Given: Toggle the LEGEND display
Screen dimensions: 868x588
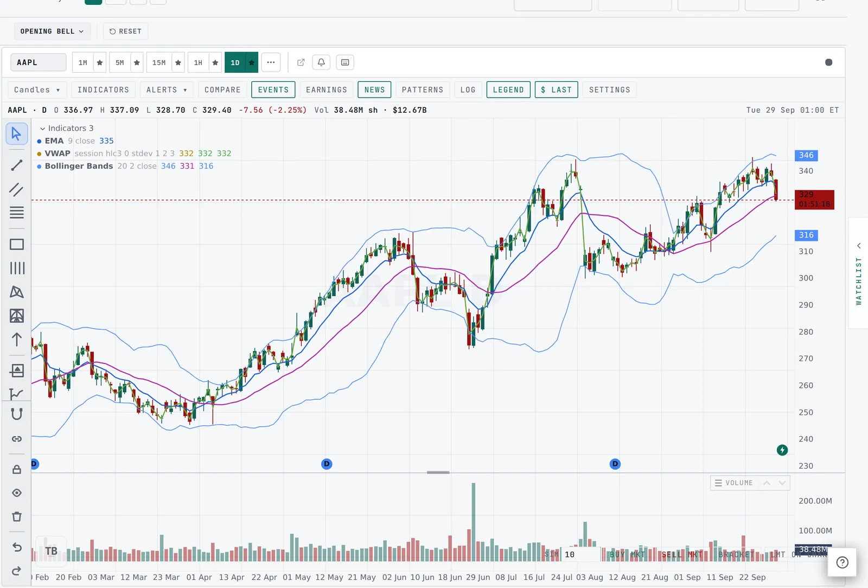Looking at the screenshot, I should [508, 90].
